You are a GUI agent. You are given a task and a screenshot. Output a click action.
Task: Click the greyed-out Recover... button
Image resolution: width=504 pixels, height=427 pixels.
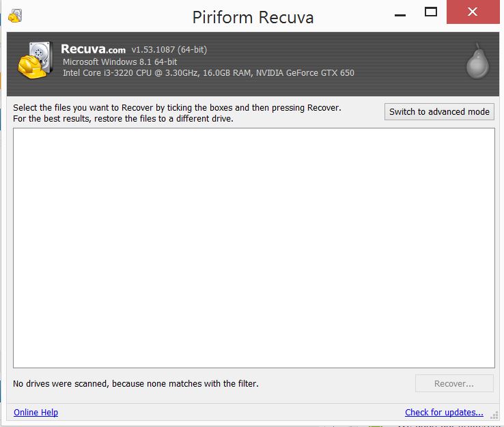click(454, 383)
